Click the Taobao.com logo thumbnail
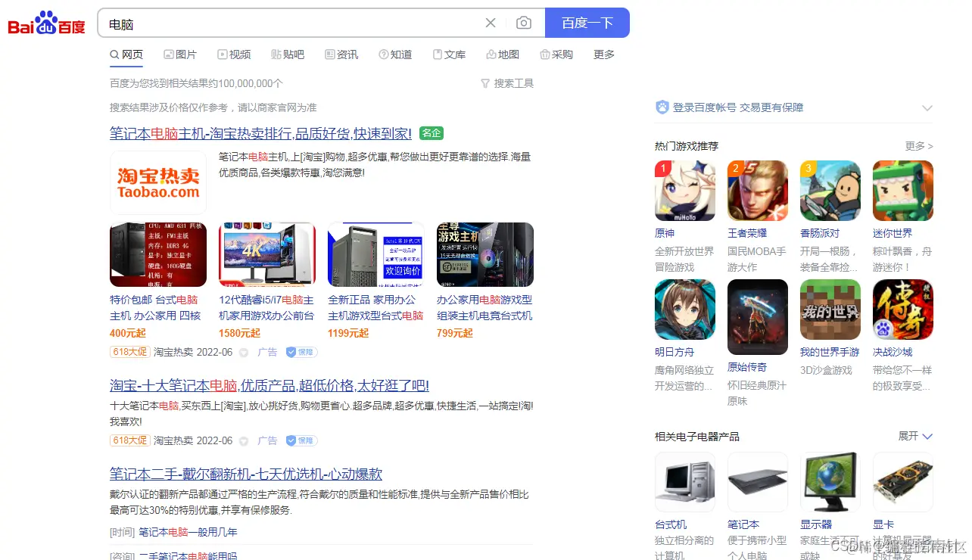This screenshot has width=972, height=560. (x=158, y=183)
